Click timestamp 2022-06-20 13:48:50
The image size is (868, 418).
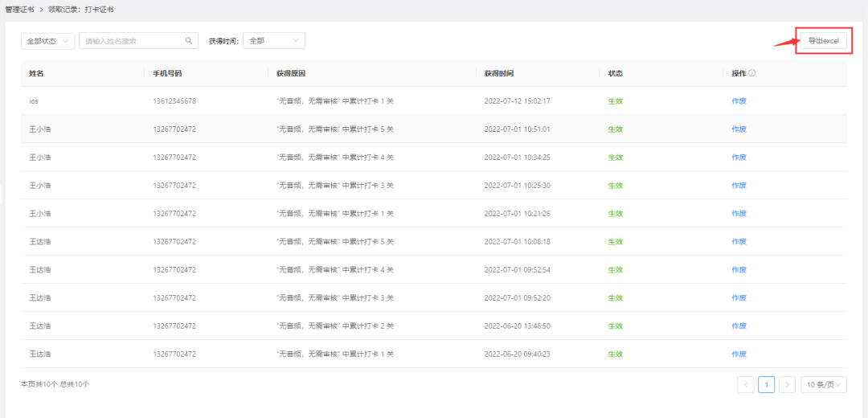coord(517,326)
